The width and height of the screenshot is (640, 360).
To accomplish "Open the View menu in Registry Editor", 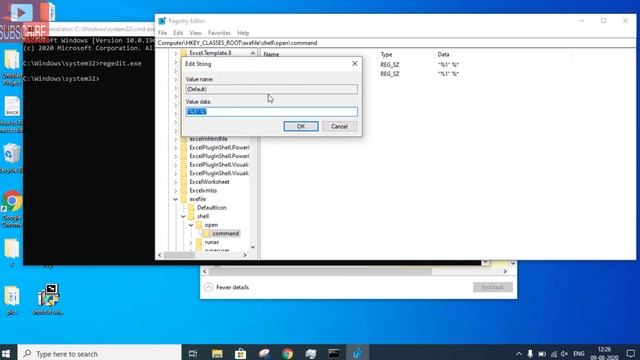I will [196, 33].
